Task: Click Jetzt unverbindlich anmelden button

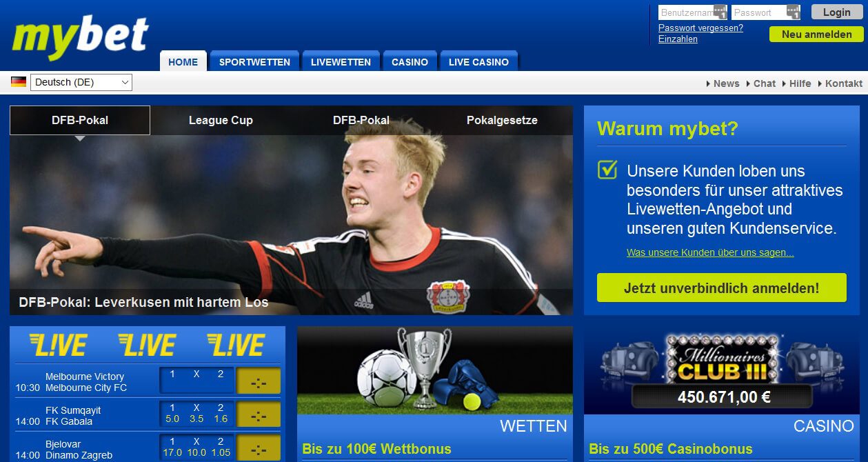Action: point(721,288)
